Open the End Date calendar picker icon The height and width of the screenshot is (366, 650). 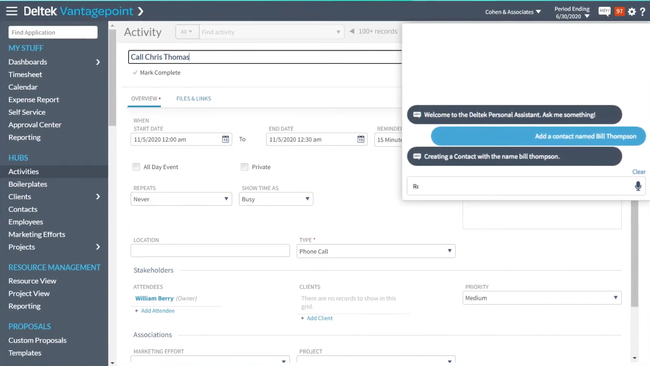[x=361, y=139]
